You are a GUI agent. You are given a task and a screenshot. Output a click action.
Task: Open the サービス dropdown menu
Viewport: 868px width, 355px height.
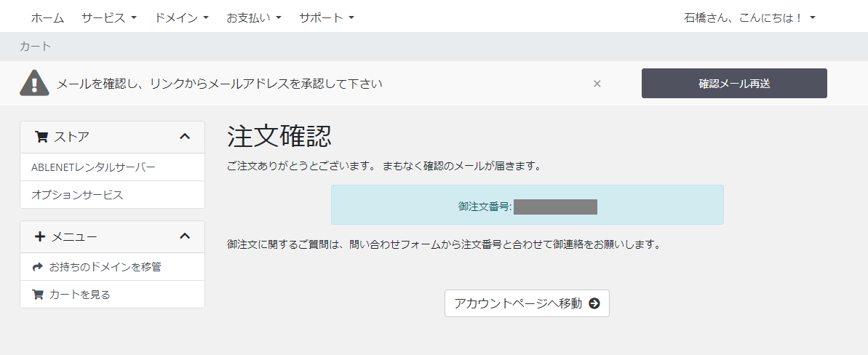(x=109, y=17)
